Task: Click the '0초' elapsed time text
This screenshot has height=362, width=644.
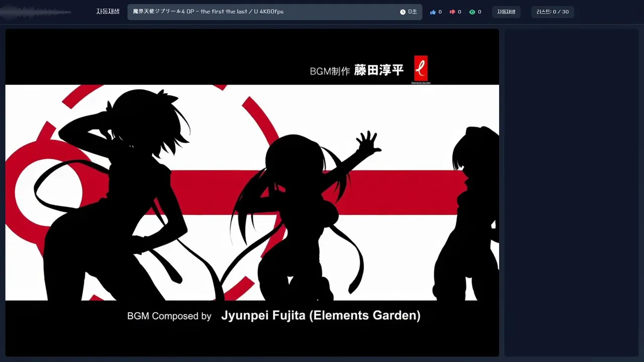Action: tap(413, 12)
